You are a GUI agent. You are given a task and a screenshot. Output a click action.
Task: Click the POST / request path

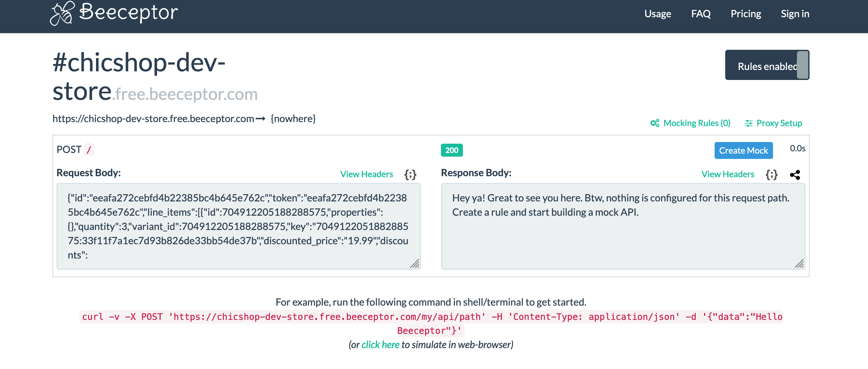(75, 149)
